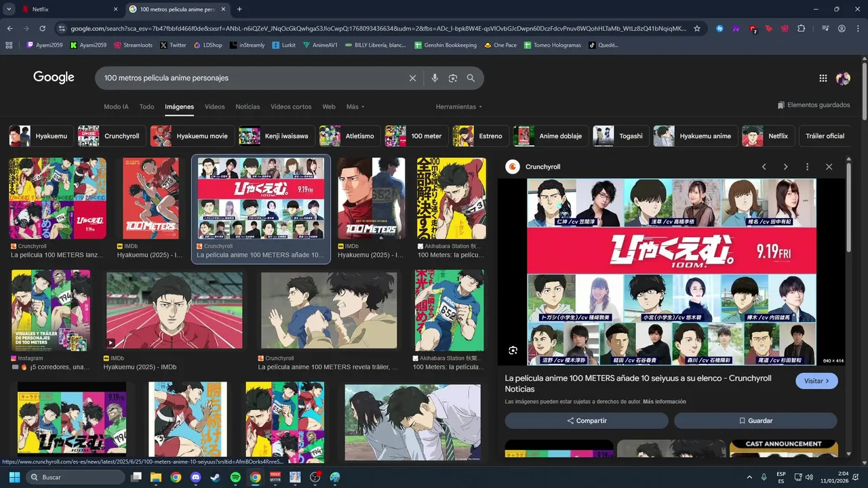Reload the page
Viewport: 868px width, 488px height.
pos(43,28)
